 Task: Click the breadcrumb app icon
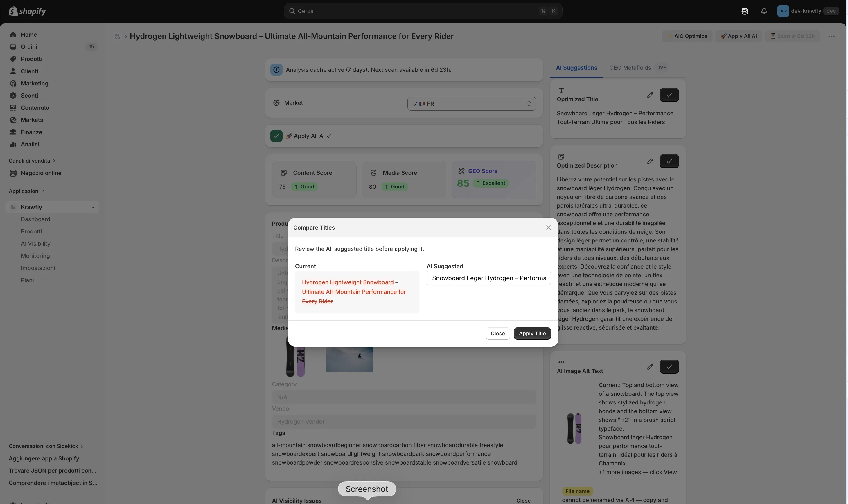coord(118,36)
